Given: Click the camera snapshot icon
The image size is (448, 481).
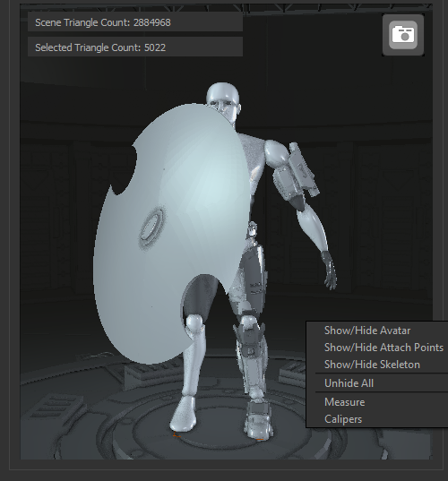Looking at the screenshot, I should click(403, 35).
